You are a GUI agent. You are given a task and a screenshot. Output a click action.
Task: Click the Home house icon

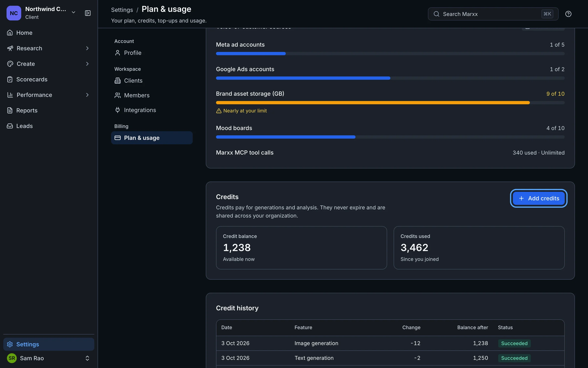coord(10,33)
